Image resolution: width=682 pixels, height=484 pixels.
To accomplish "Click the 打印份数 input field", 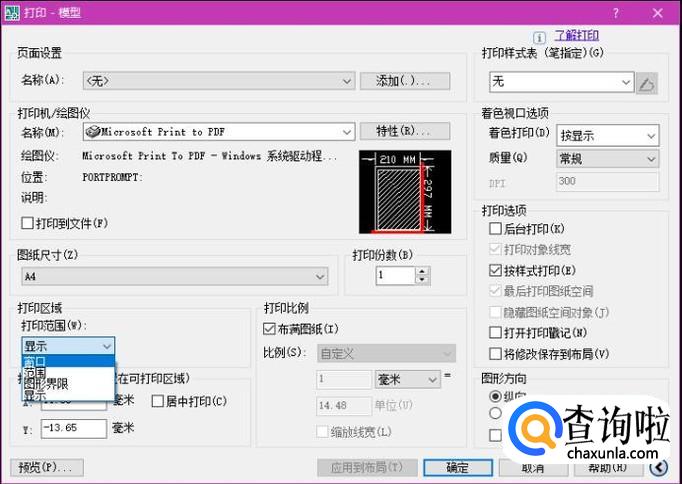I will click(x=396, y=276).
